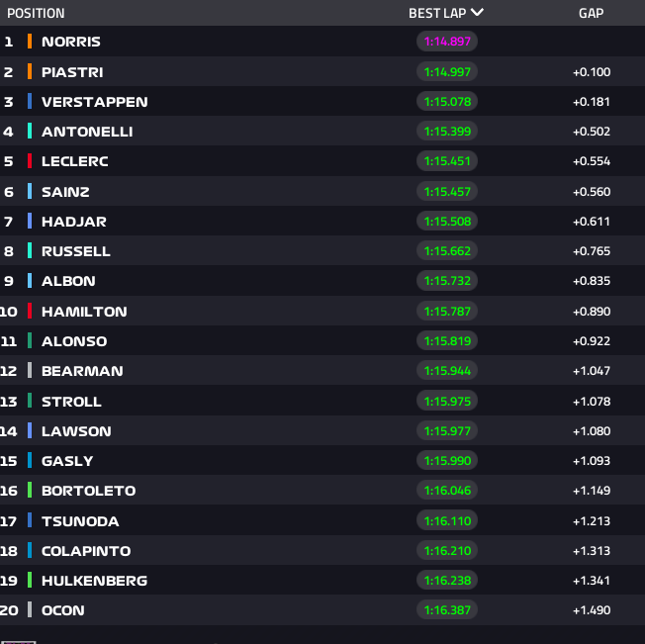Open driver name Alonso
The image size is (645, 644).
click(74, 341)
